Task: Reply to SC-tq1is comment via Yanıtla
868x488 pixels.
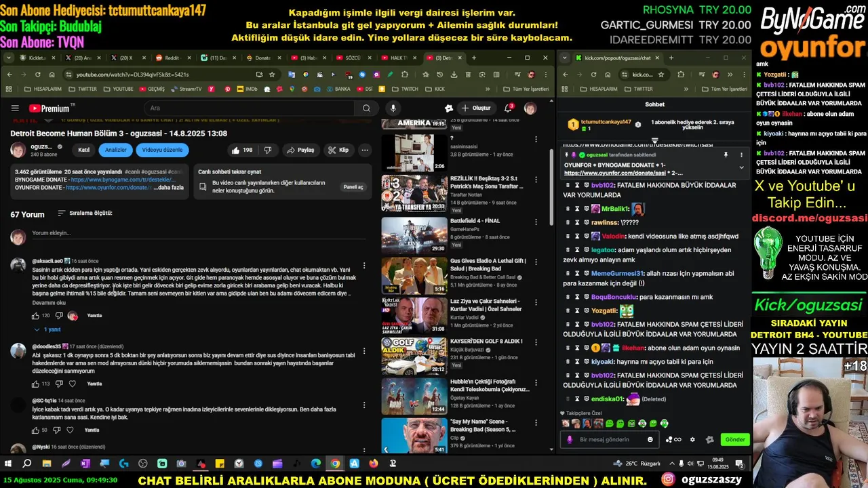Action: pos(92,430)
